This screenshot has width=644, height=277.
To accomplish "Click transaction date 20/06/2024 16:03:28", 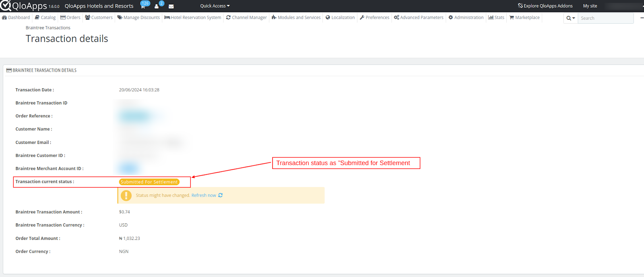I will coord(139,90).
